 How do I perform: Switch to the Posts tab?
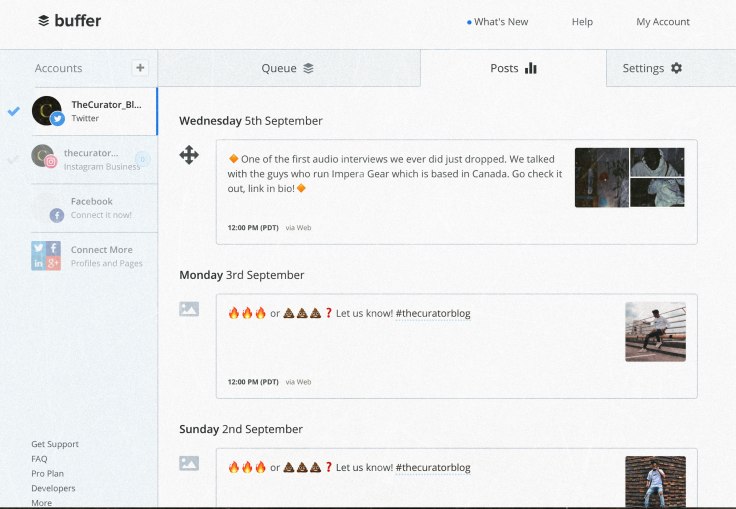513,68
